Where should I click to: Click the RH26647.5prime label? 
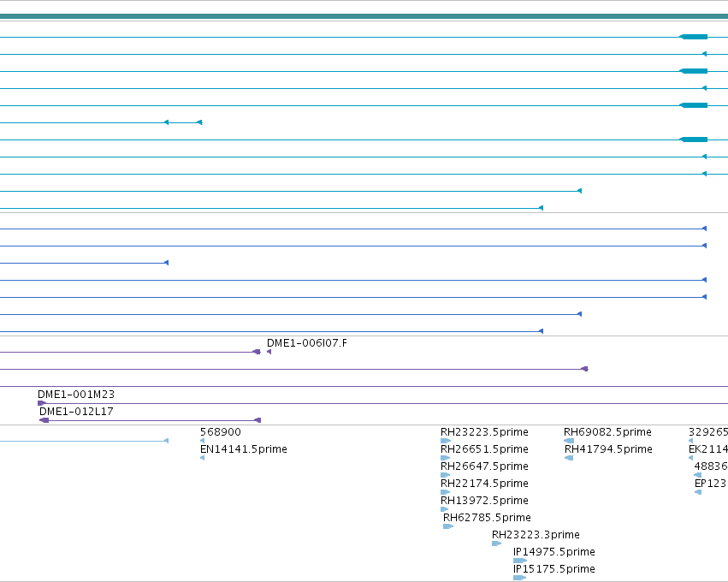[484, 466]
